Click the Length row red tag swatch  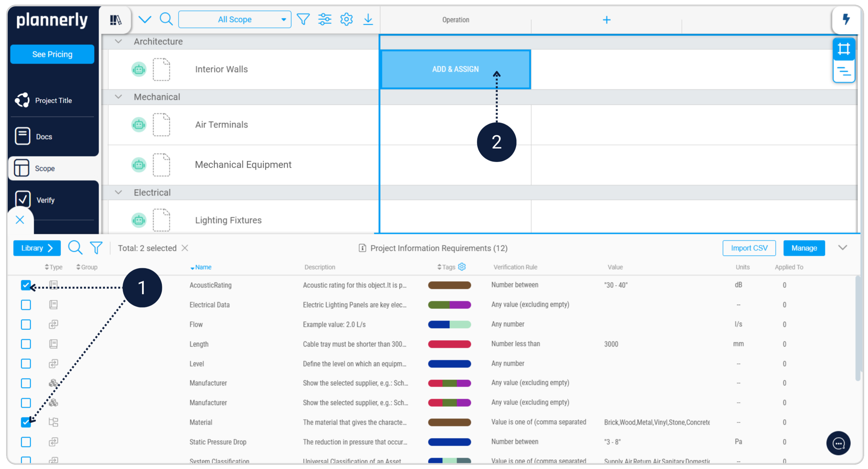pyautogui.click(x=449, y=344)
